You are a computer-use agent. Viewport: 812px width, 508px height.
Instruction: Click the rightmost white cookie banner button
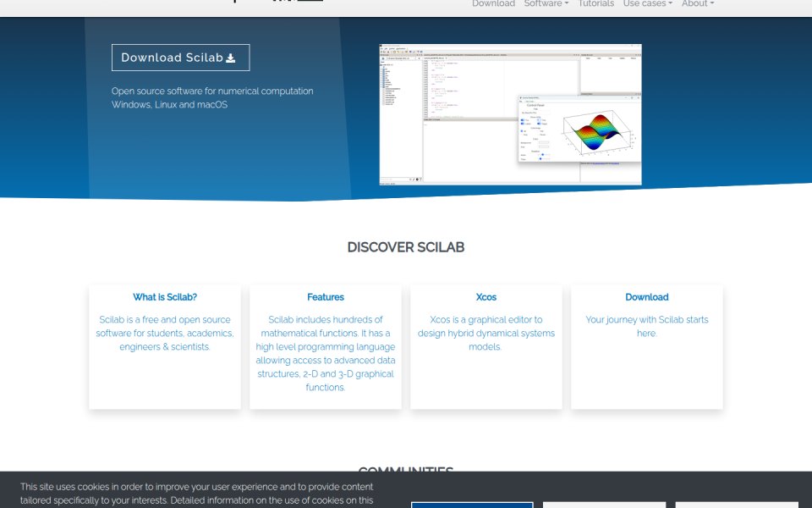pyautogui.click(x=737, y=505)
